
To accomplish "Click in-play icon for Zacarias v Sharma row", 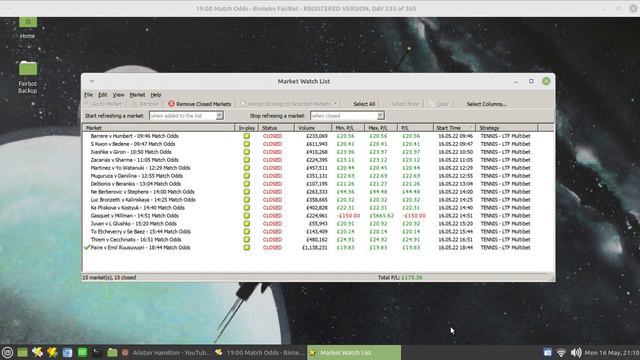I will [x=247, y=160].
